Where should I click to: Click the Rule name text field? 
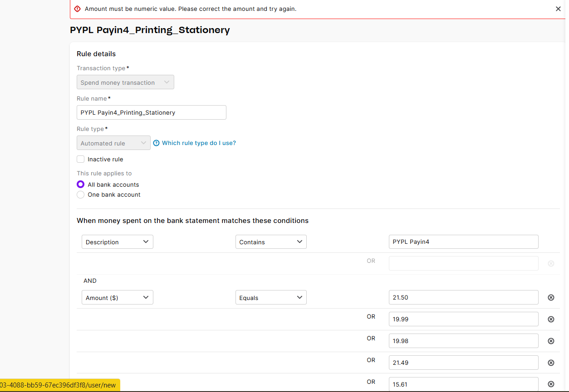click(x=151, y=112)
